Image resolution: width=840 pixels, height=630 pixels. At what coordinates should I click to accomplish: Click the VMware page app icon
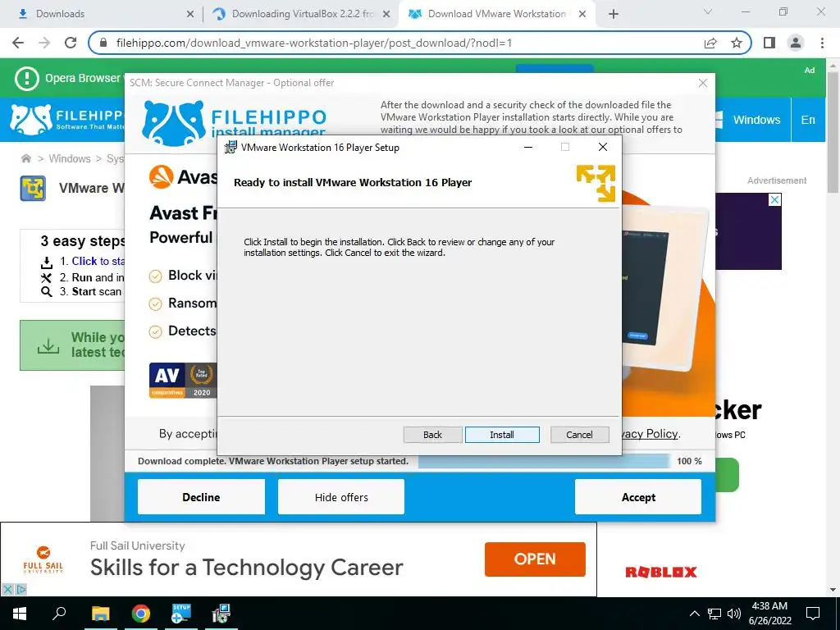click(x=33, y=189)
